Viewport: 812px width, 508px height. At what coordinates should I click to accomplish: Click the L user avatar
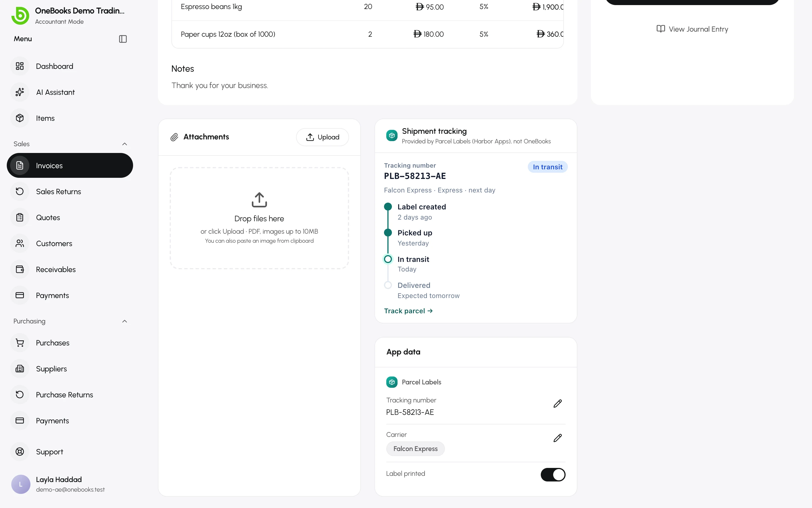[21, 484]
